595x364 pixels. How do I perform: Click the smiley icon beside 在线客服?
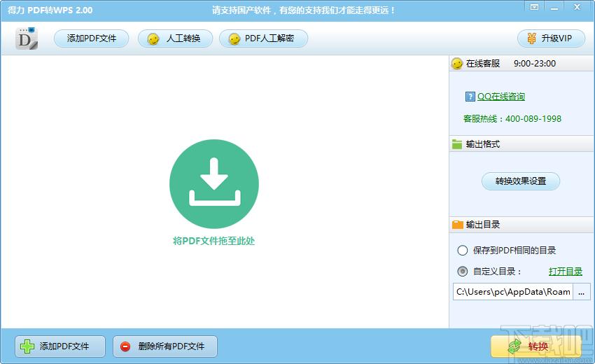(457, 64)
